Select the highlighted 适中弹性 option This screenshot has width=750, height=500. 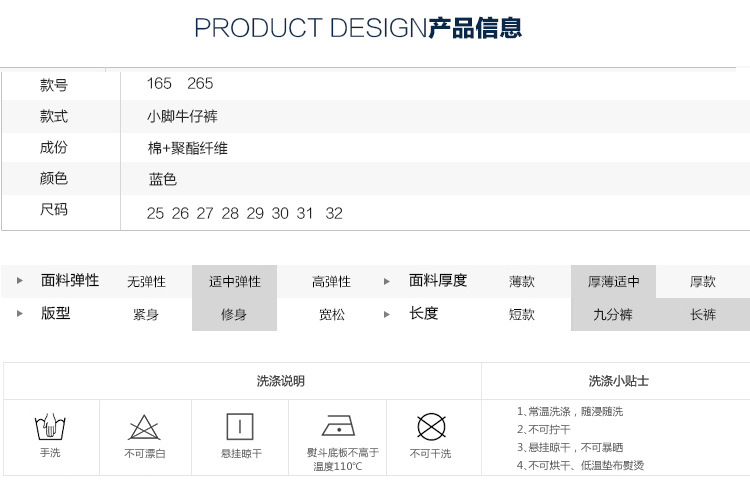234,281
